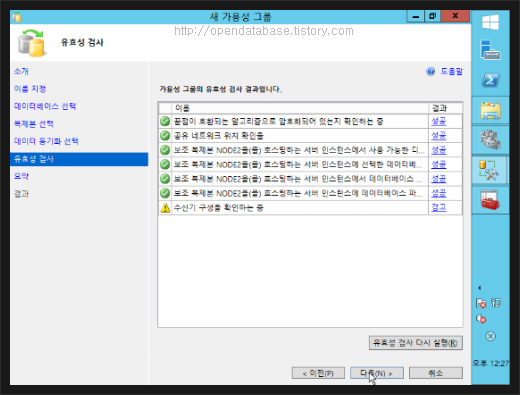Click green check icon on 공유 네트워크 row
The height and width of the screenshot is (395, 520).
point(165,135)
